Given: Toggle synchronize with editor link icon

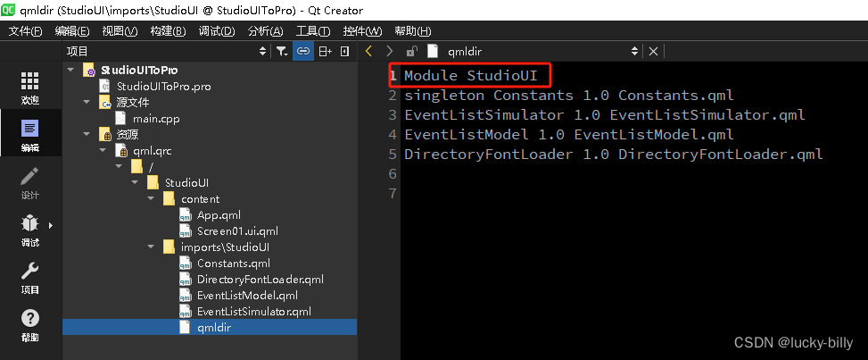Looking at the screenshot, I should coord(302,52).
